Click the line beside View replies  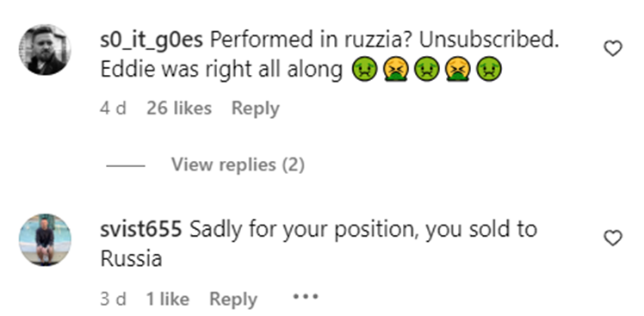point(125,165)
